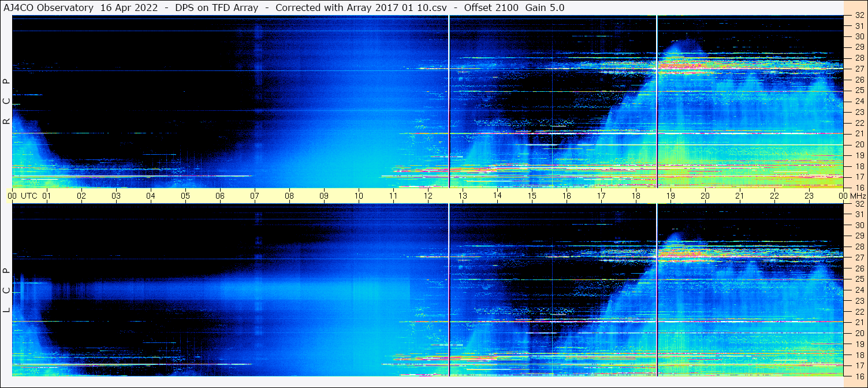Pick the 22 hour label on UTC time axis

[x=774, y=196]
